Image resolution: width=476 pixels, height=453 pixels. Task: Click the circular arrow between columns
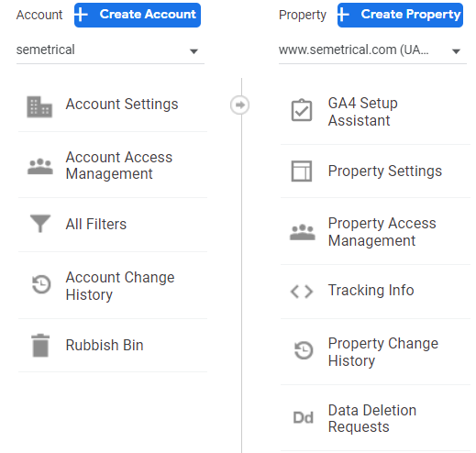(x=239, y=105)
